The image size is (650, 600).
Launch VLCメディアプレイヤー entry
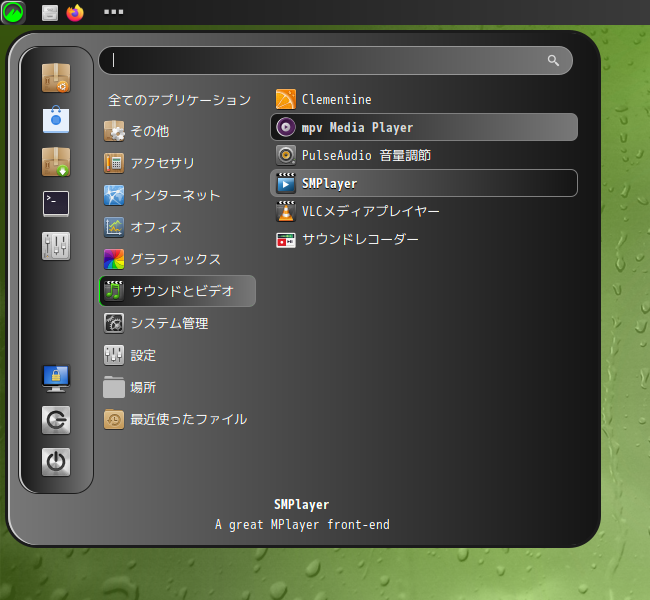424,211
